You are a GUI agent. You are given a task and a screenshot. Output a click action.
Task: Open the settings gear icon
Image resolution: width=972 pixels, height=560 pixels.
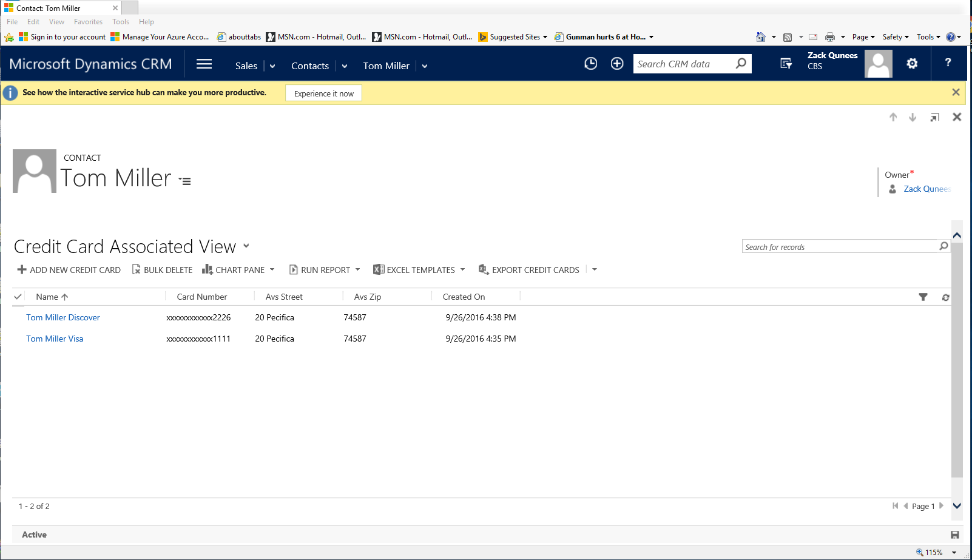click(x=912, y=64)
